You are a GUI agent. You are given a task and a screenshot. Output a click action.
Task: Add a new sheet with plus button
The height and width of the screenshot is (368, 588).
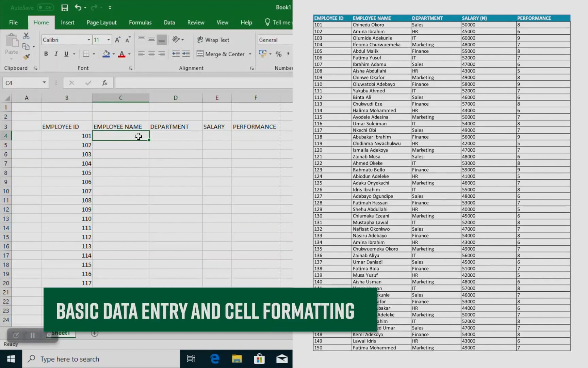(x=95, y=333)
